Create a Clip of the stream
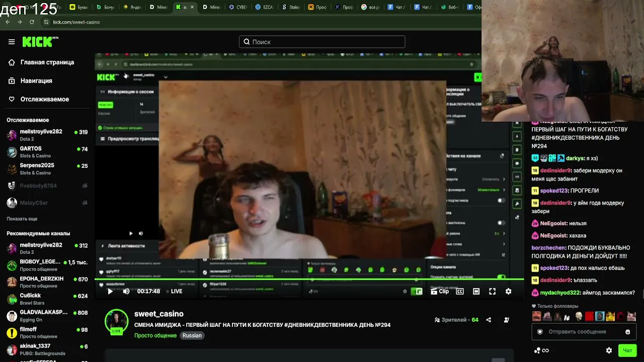 coord(440,291)
